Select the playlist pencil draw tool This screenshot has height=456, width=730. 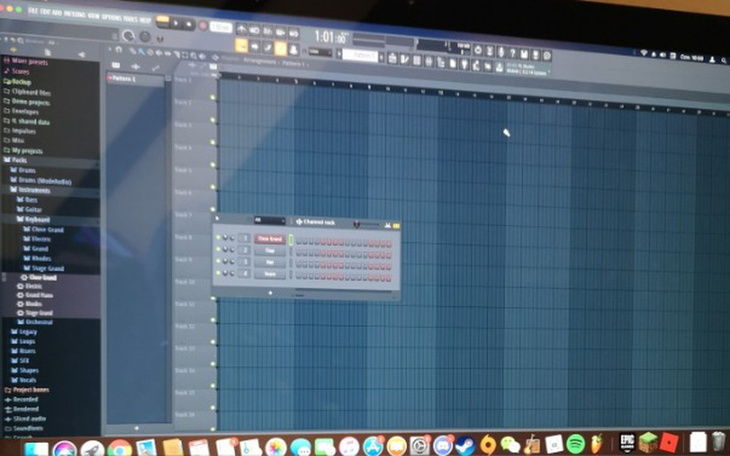(133, 51)
